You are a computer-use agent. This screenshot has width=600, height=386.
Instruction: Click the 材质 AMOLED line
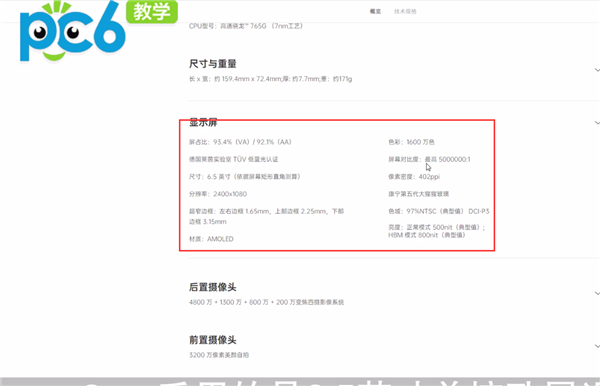211,239
